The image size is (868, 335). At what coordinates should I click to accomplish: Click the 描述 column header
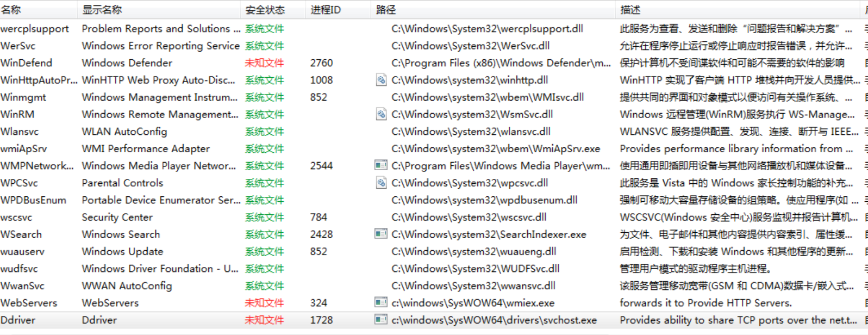pos(630,10)
